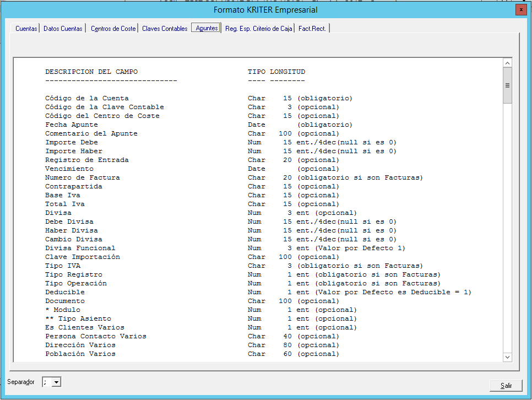Viewport: 532px width, 400px height.
Task: Click the '** Tipo Asiento' row
Action: click(201, 319)
